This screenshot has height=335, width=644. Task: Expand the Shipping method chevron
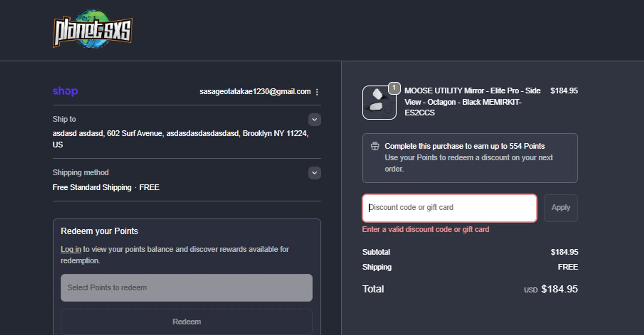point(315,173)
